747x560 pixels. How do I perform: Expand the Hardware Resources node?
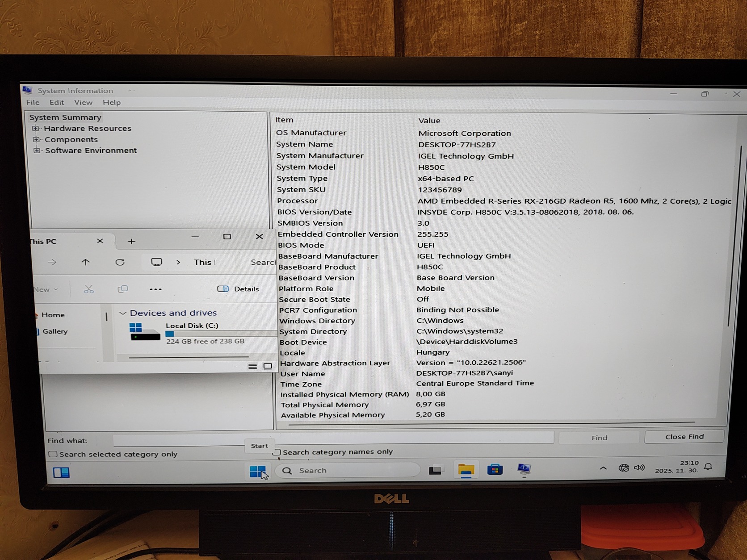(35, 128)
